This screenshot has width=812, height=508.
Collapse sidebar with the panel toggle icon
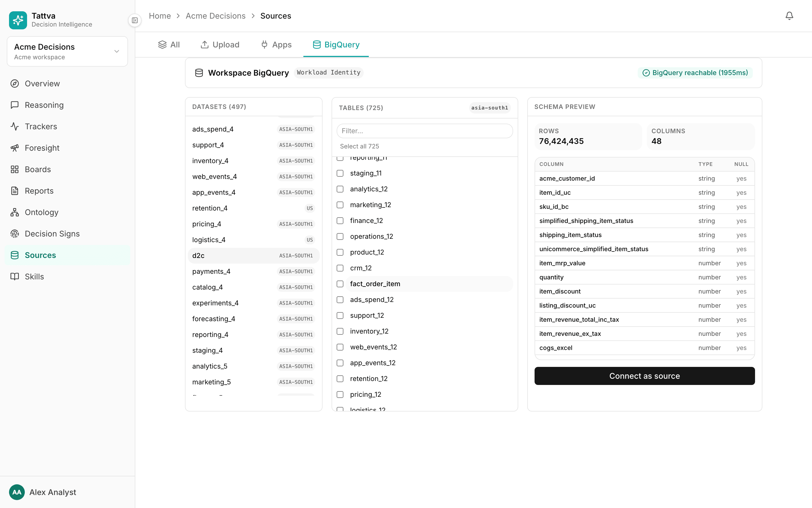(x=135, y=21)
